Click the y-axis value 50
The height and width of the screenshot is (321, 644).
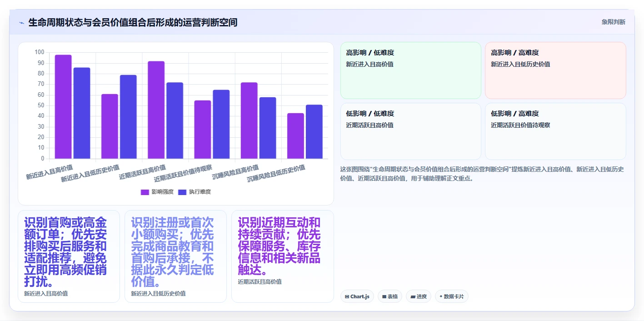(x=41, y=105)
